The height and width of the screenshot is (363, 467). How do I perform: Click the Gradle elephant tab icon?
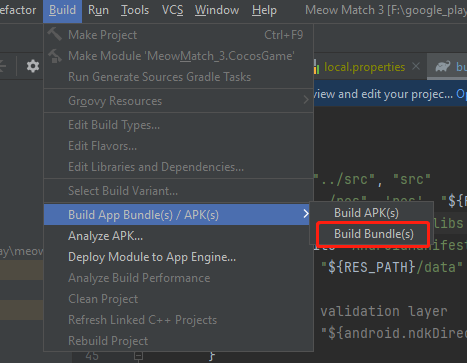(x=443, y=66)
